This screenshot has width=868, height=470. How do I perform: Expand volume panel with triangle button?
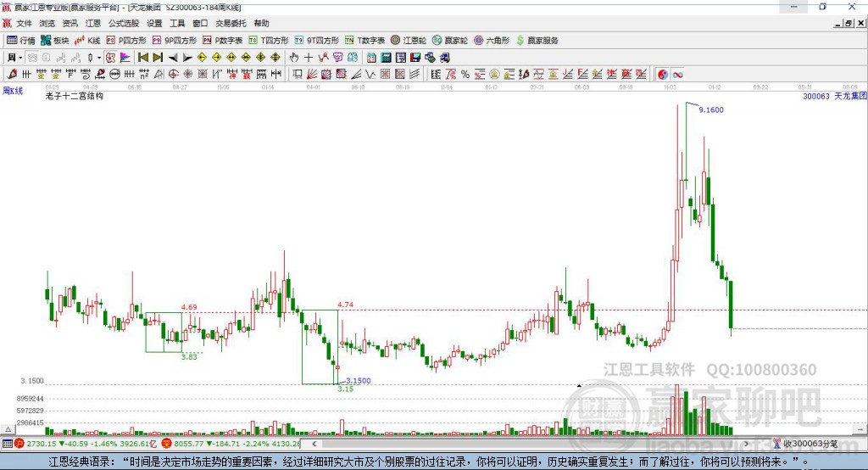tap(8, 429)
